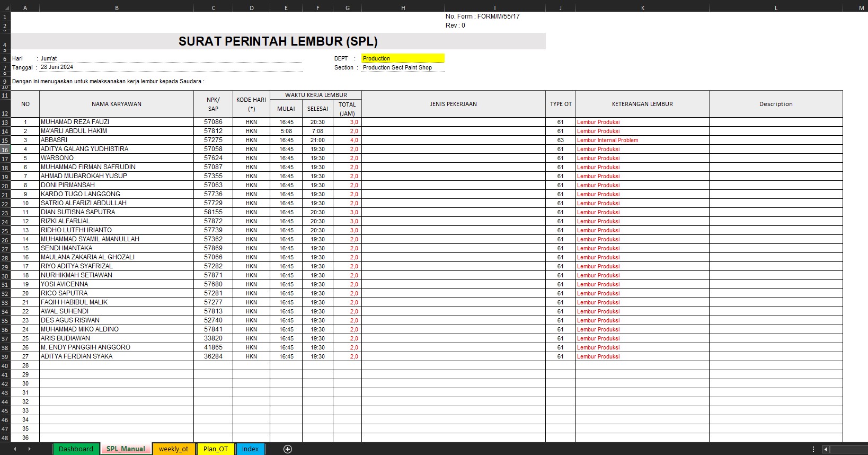
Task: Click the horizontal scrollbar track
Action: [x=848, y=449]
